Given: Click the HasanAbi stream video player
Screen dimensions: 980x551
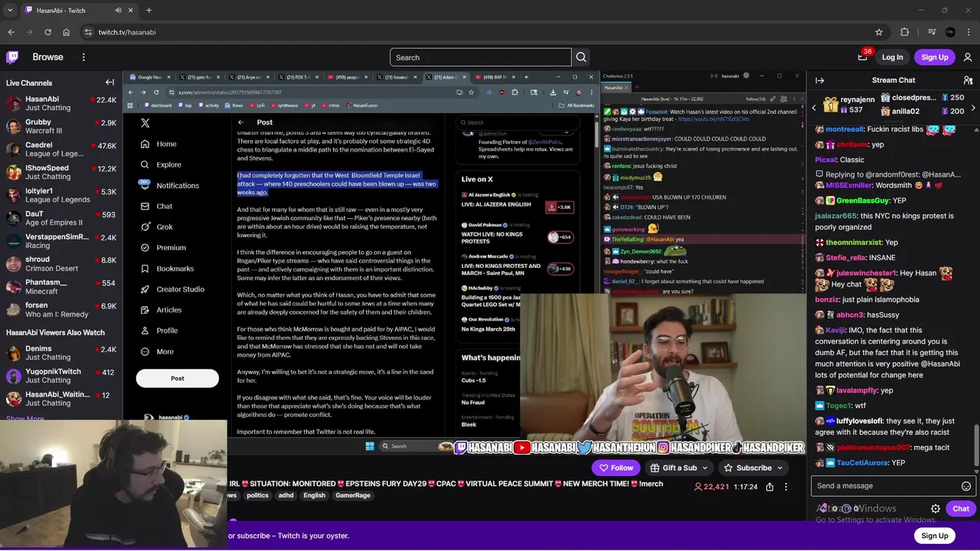Looking at the screenshot, I should click(x=464, y=262).
